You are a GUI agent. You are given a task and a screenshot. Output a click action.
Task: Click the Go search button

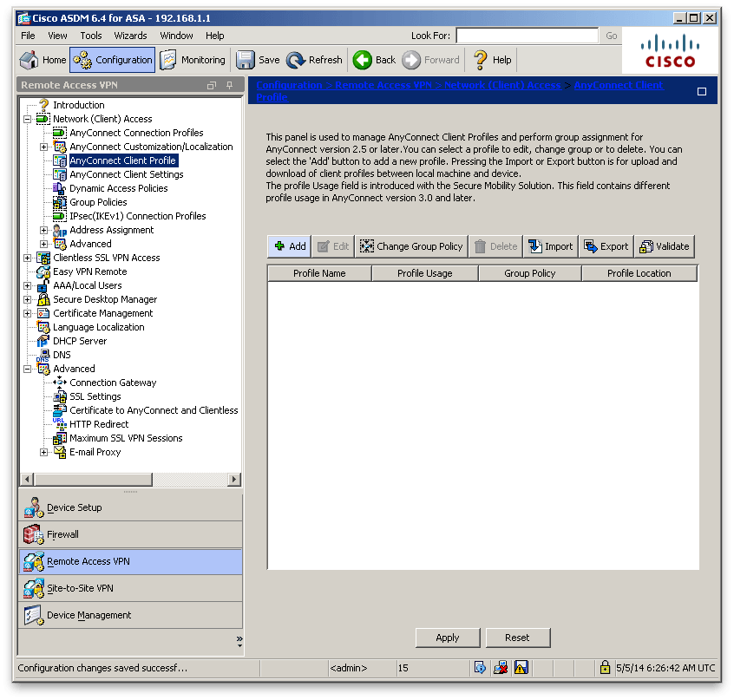(611, 36)
